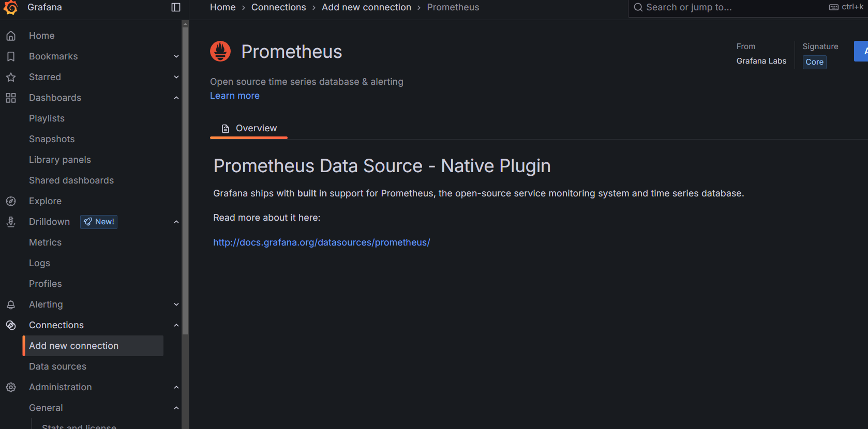Image resolution: width=868 pixels, height=429 pixels.
Task: Click the Learn more link
Action: pyautogui.click(x=235, y=96)
